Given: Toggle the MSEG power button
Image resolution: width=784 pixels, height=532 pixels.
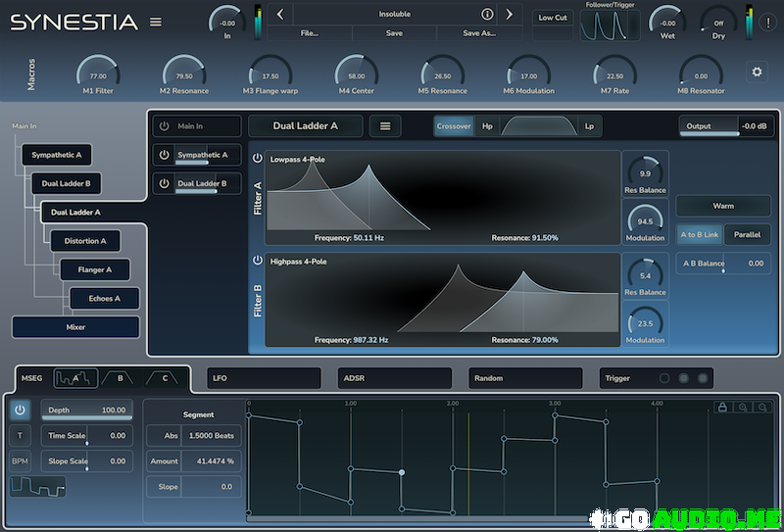Looking at the screenshot, I should (x=20, y=410).
